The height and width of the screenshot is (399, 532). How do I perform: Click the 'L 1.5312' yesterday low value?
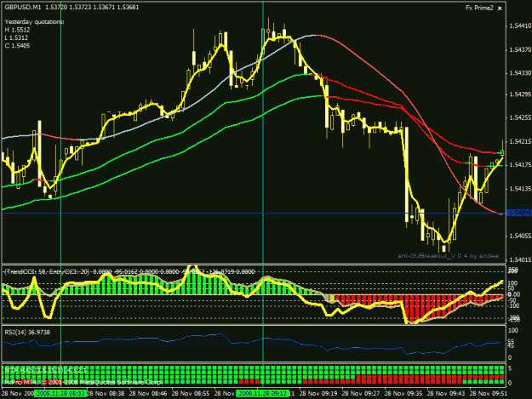point(16,37)
